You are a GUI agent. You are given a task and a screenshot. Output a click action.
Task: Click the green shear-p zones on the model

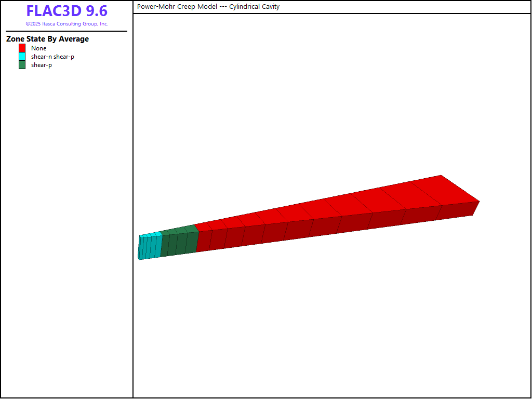click(x=179, y=243)
